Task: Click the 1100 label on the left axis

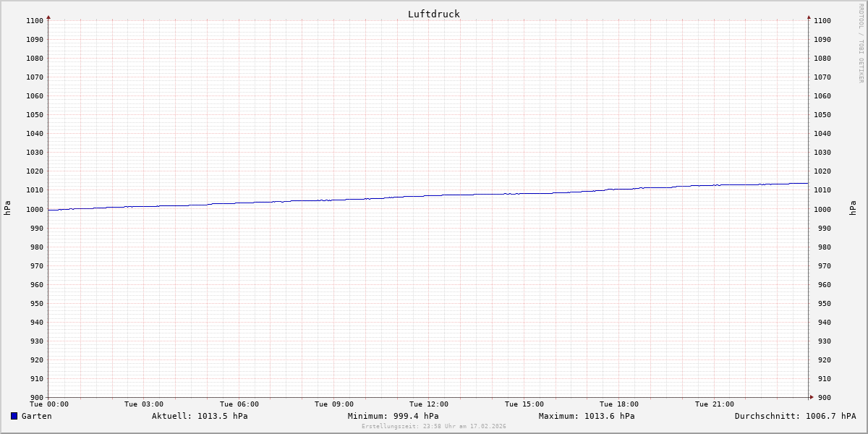Action: [x=35, y=20]
